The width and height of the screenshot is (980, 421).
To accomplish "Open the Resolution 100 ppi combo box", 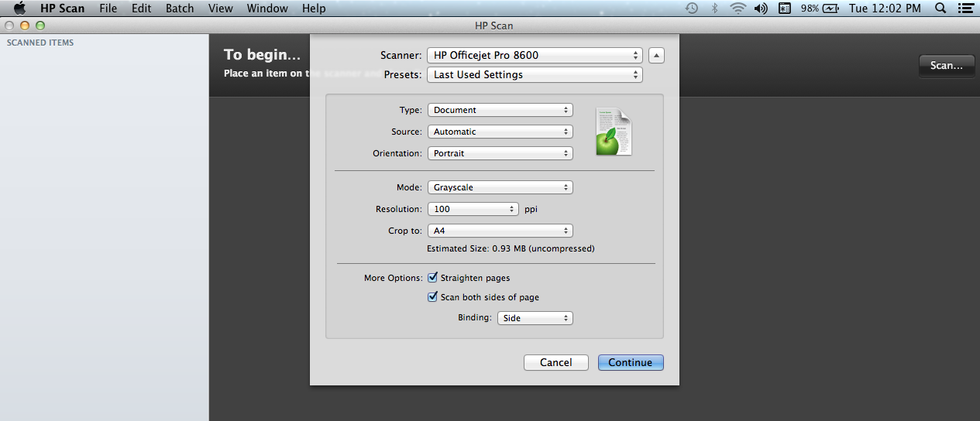I will point(473,209).
